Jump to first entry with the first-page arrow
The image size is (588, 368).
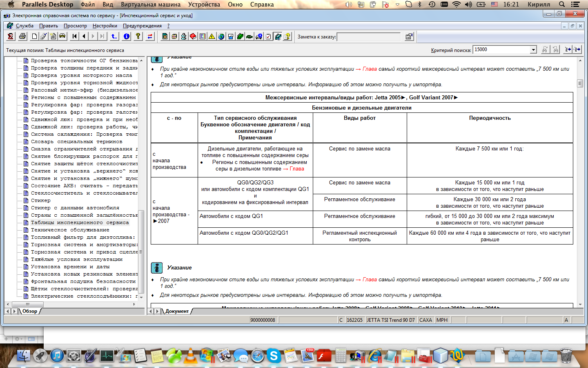[74, 36]
